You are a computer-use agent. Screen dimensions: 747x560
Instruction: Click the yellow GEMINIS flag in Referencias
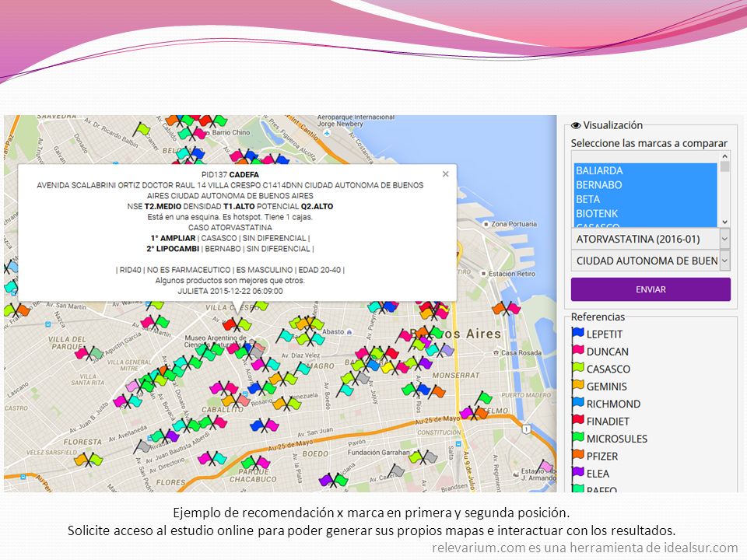(x=577, y=385)
